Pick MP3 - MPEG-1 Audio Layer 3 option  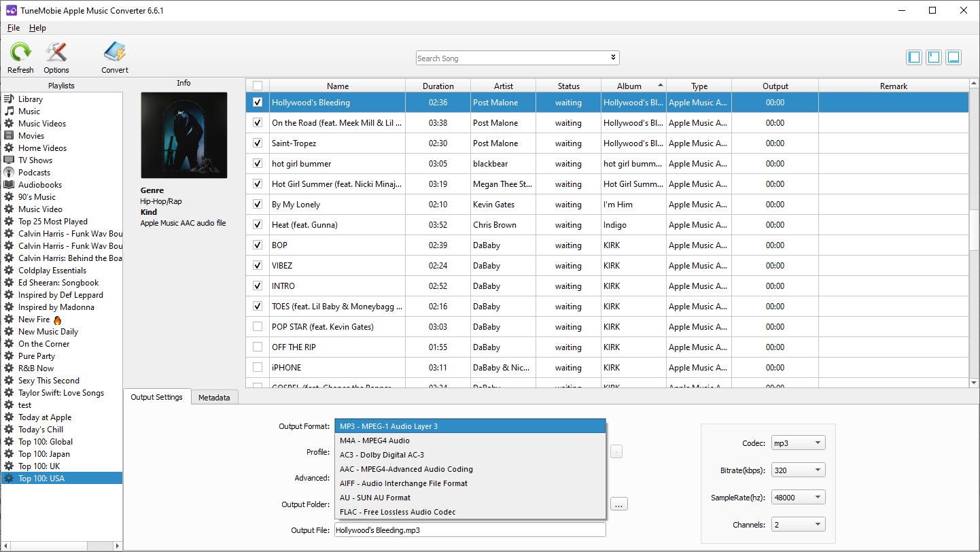470,426
